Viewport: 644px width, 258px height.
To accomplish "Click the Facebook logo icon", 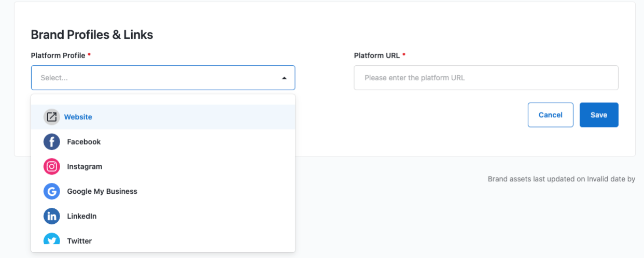I will click(51, 142).
